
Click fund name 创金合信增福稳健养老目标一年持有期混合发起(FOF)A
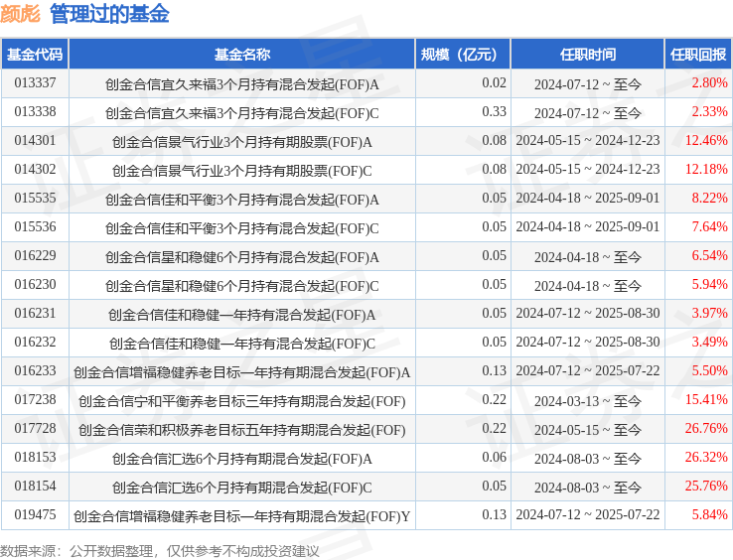point(242,372)
